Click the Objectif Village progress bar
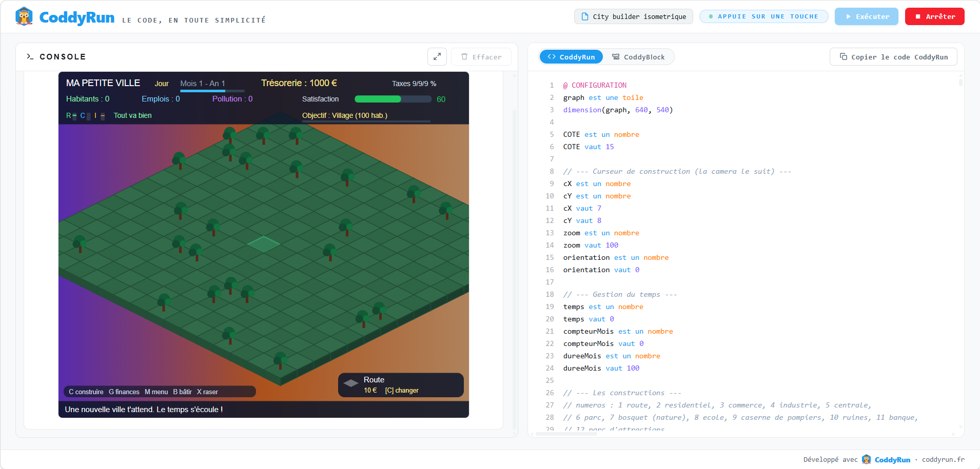Viewport: 980px width, 469px height. coord(366,121)
